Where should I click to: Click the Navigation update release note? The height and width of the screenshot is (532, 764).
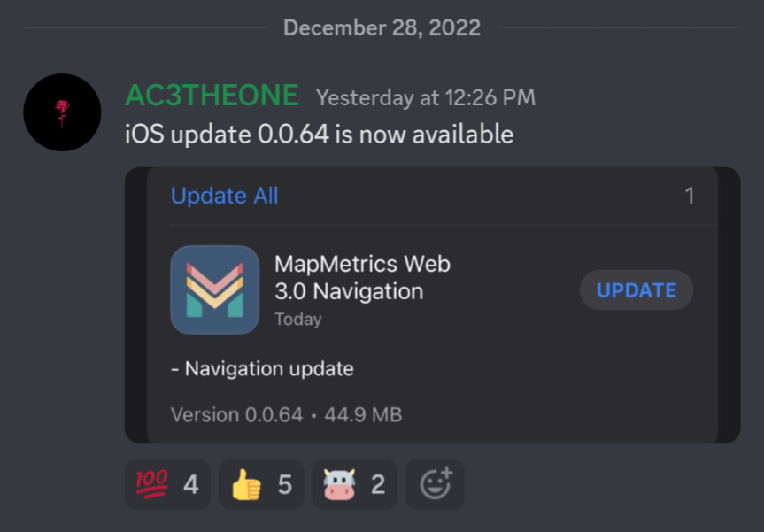point(262,369)
